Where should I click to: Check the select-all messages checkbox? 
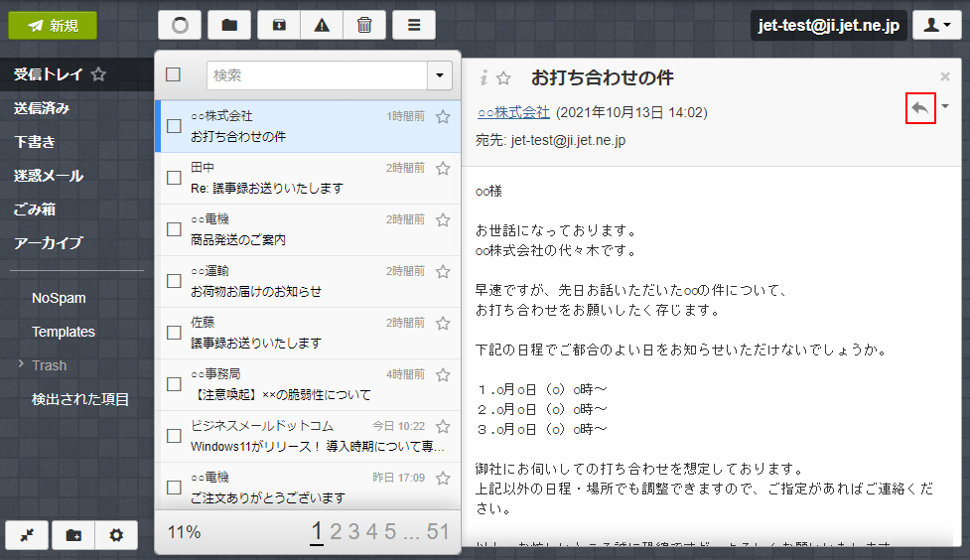174,74
